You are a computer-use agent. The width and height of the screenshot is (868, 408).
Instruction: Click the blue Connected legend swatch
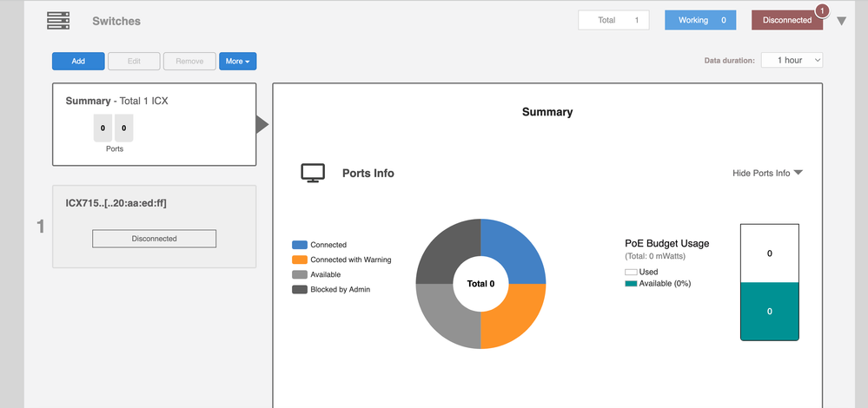tap(300, 245)
